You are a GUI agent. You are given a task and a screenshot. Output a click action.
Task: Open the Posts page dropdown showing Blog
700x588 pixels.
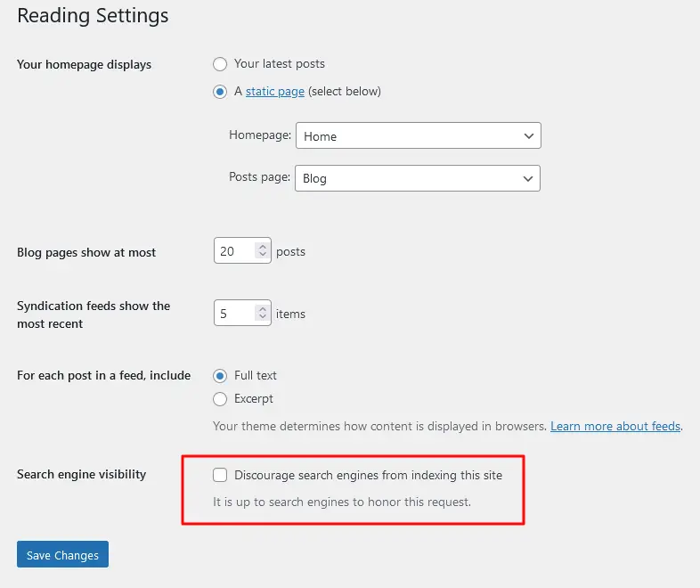click(x=418, y=178)
